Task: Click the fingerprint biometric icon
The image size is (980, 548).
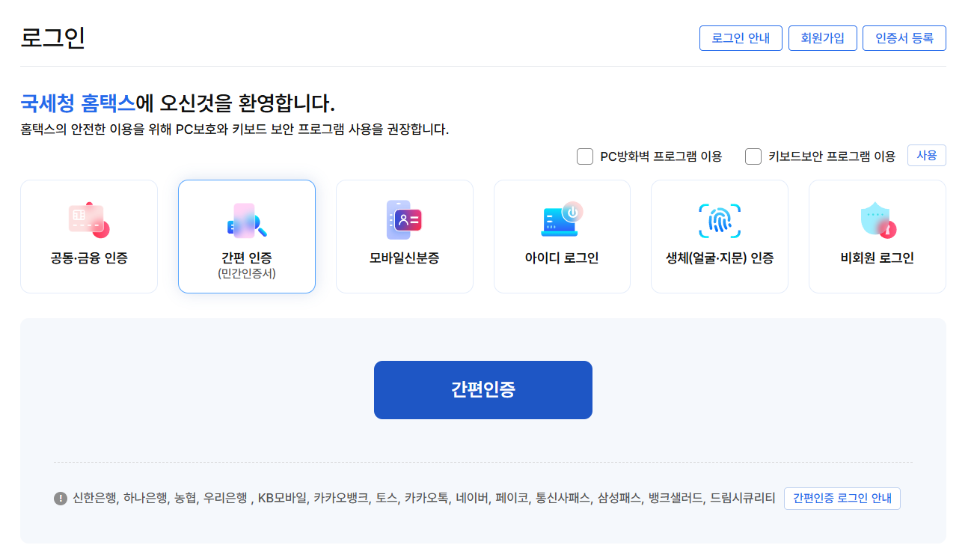Action: [x=720, y=220]
